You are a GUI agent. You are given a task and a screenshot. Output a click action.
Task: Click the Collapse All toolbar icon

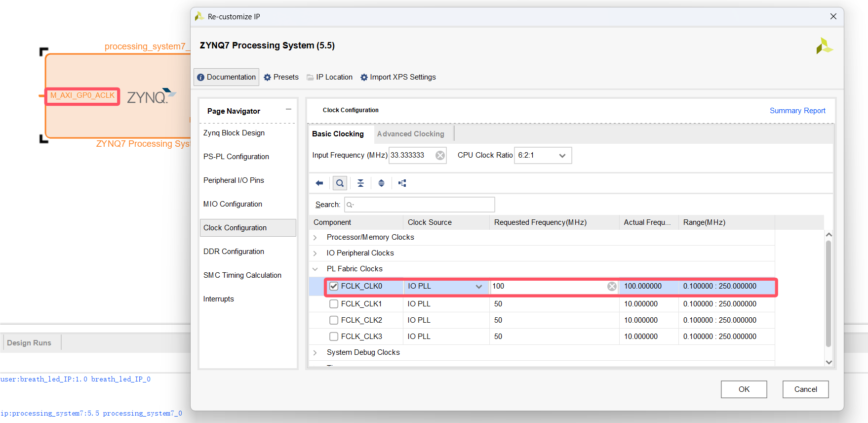pyautogui.click(x=360, y=183)
